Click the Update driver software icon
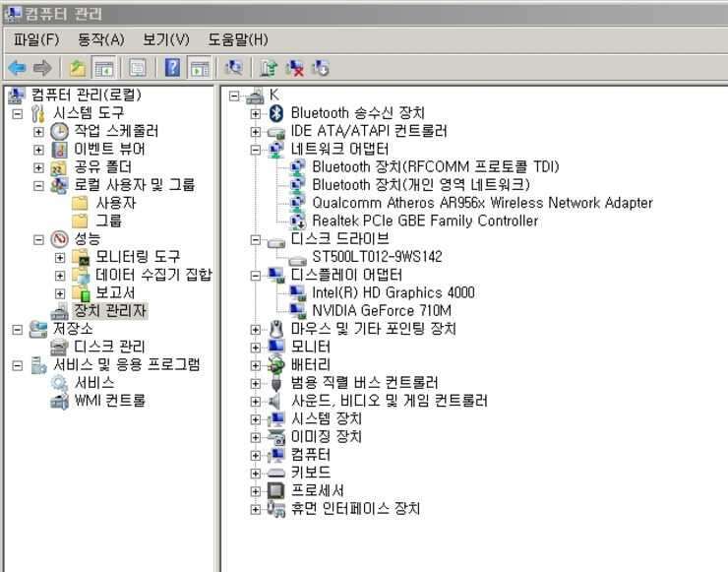Image resolution: width=728 pixels, height=572 pixels. coord(269,68)
